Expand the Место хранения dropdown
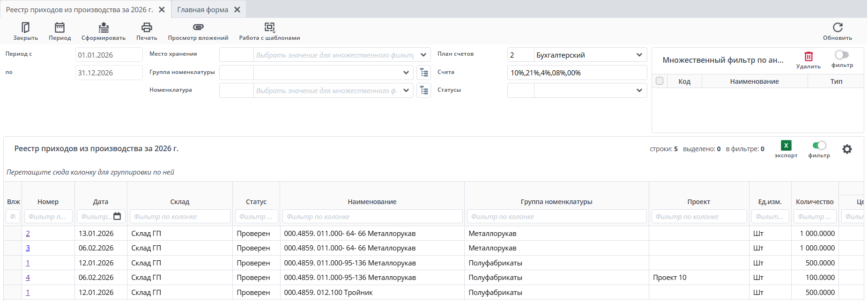Viewport: 868px width, 301px height. point(423,55)
